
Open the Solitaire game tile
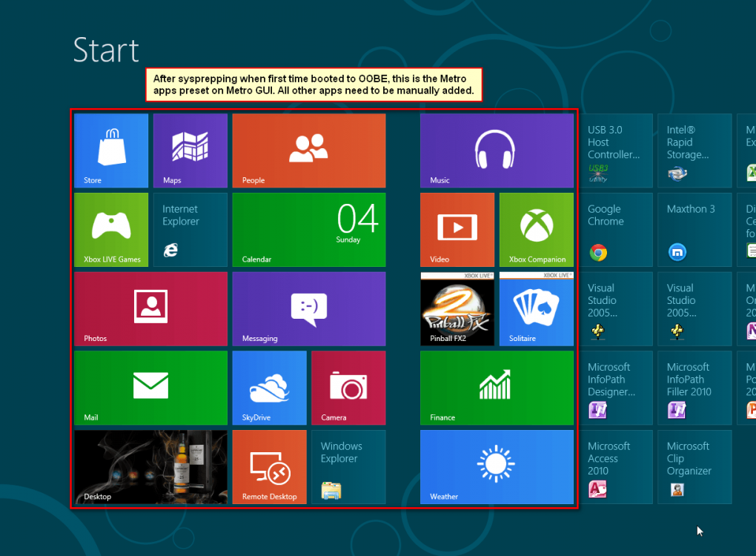536,308
